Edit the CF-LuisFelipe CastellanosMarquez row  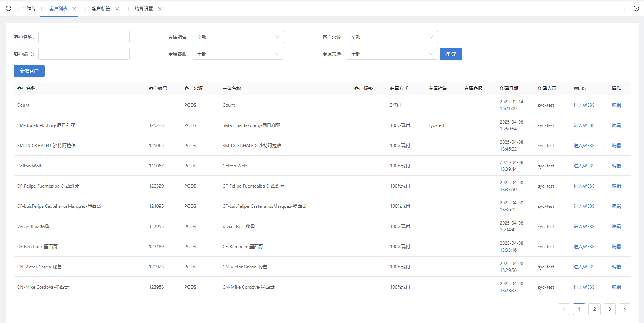point(616,206)
